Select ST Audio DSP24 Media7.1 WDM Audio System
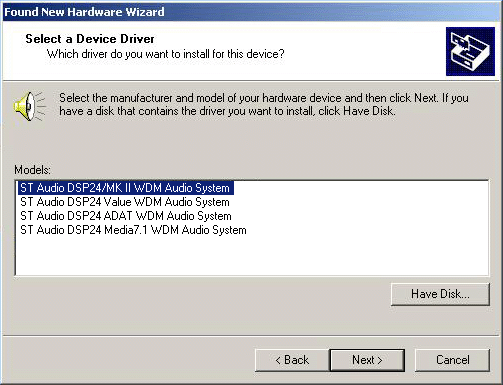Screen dimensions: 503x385 tap(133, 230)
